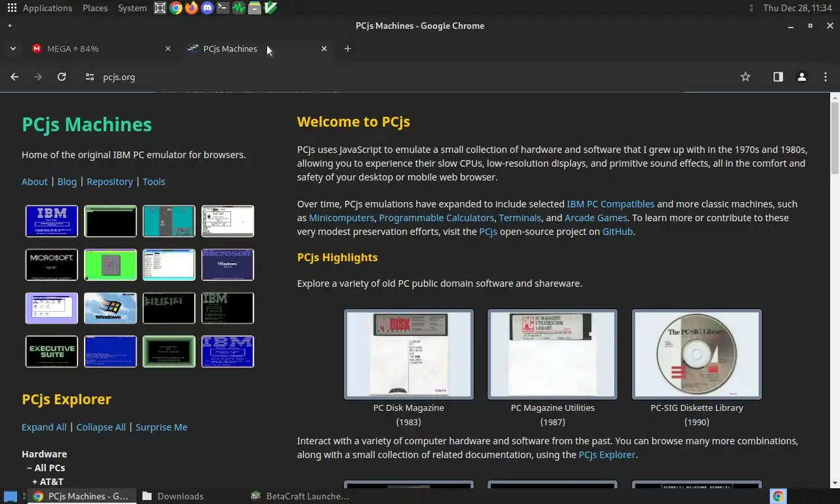Open the terminal launcher in the top panel
This screenshot has height=504, width=840.
(x=222, y=8)
